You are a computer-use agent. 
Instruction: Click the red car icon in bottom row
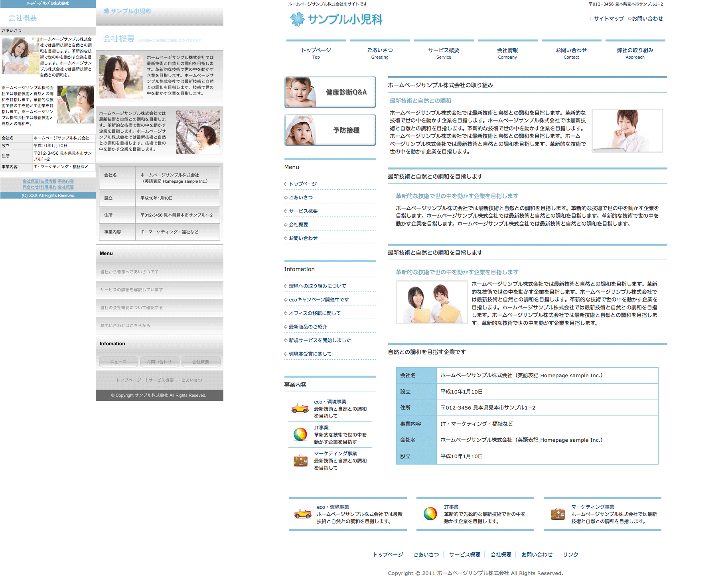(x=302, y=514)
